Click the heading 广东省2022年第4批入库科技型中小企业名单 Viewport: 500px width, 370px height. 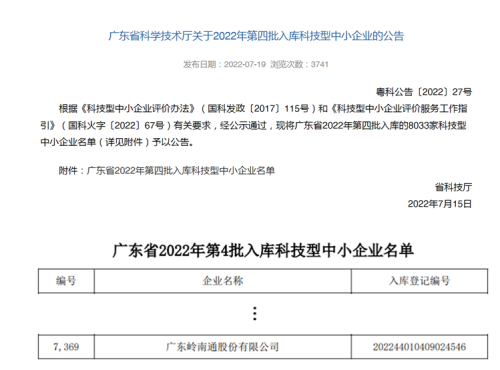coord(263,251)
